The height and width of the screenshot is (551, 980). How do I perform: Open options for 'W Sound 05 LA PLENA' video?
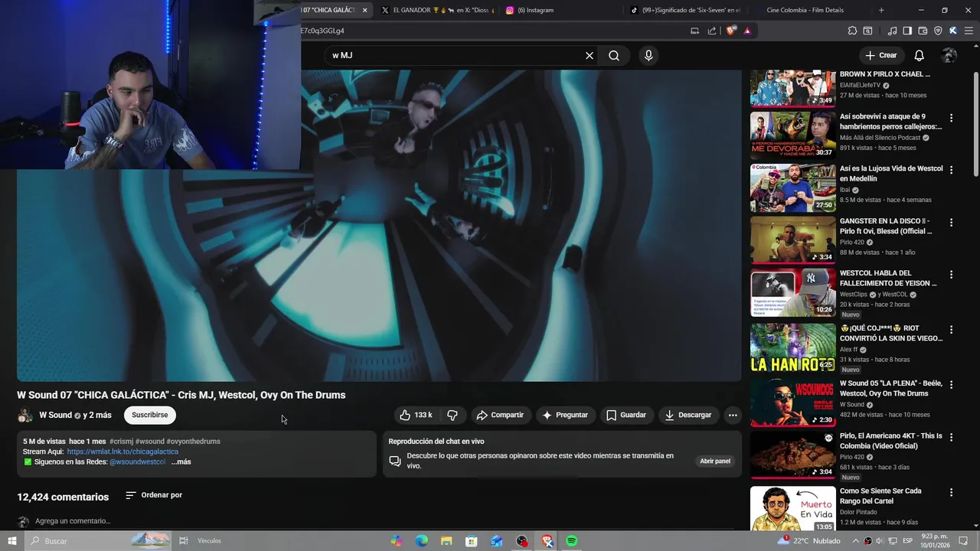tap(951, 385)
